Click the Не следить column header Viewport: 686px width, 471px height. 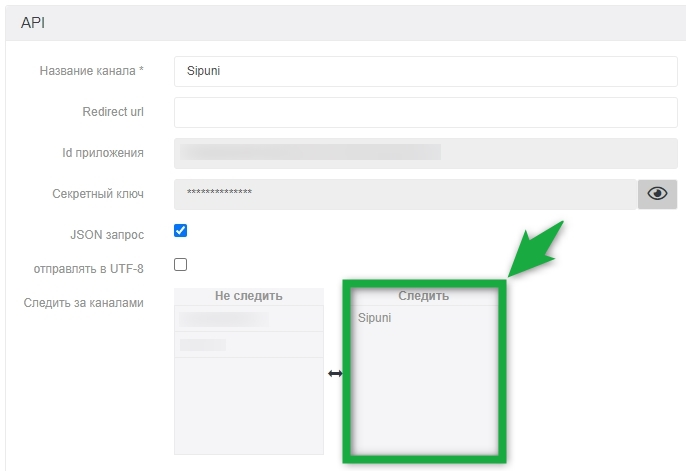248,296
